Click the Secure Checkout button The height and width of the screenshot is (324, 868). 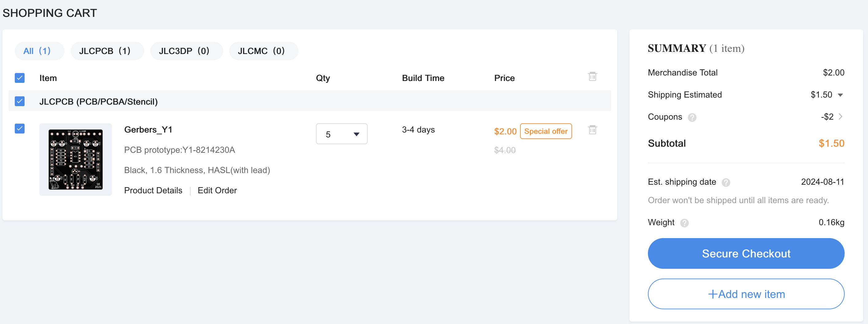[746, 253]
